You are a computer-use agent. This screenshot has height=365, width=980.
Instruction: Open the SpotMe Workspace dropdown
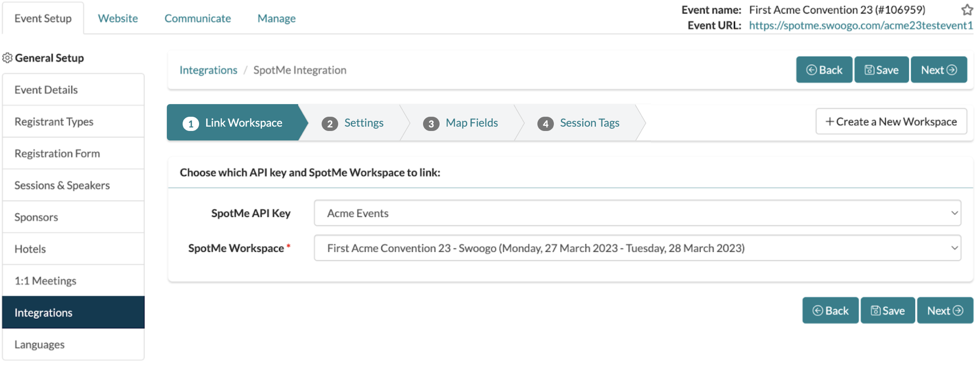pos(954,248)
